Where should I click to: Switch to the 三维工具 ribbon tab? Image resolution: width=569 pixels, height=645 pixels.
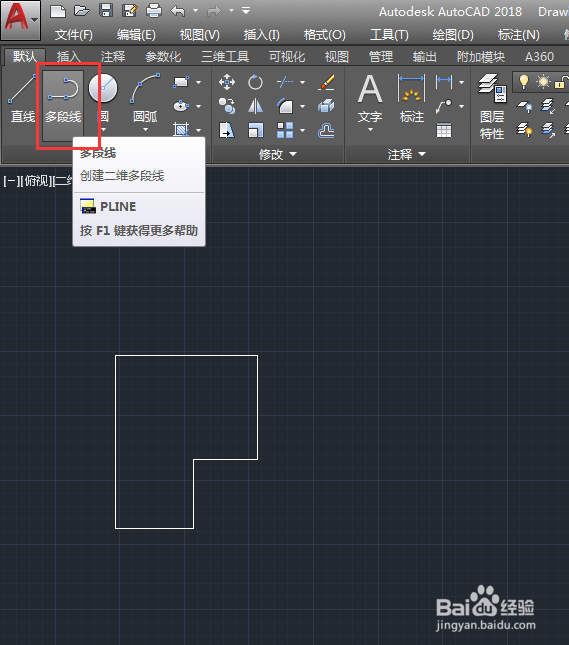pyautogui.click(x=225, y=57)
